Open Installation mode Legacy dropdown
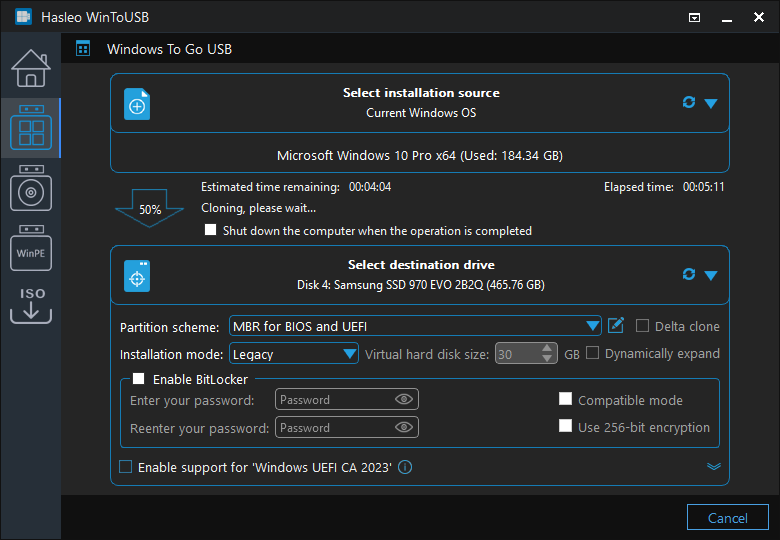Image resolution: width=780 pixels, height=540 pixels. 293,354
